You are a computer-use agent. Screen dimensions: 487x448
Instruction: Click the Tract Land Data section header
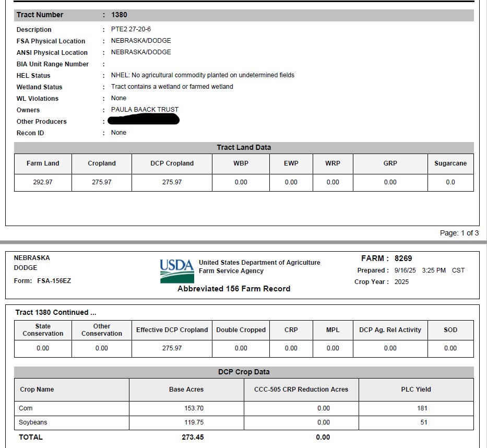(244, 147)
